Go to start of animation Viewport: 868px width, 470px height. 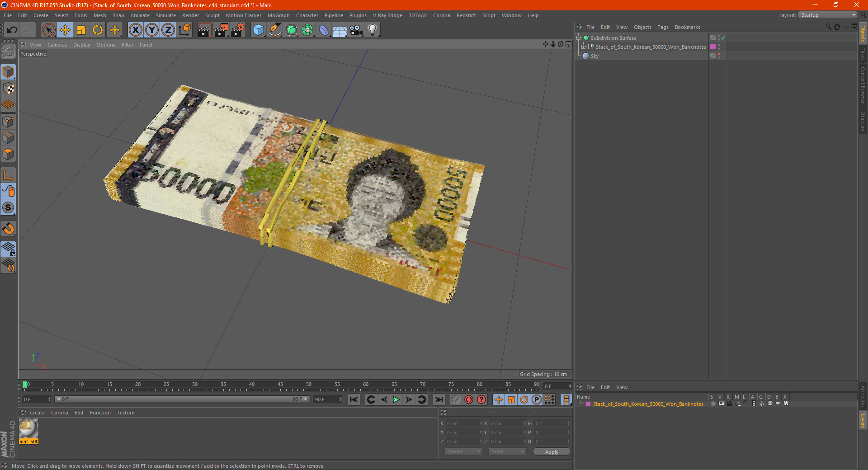click(354, 399)
